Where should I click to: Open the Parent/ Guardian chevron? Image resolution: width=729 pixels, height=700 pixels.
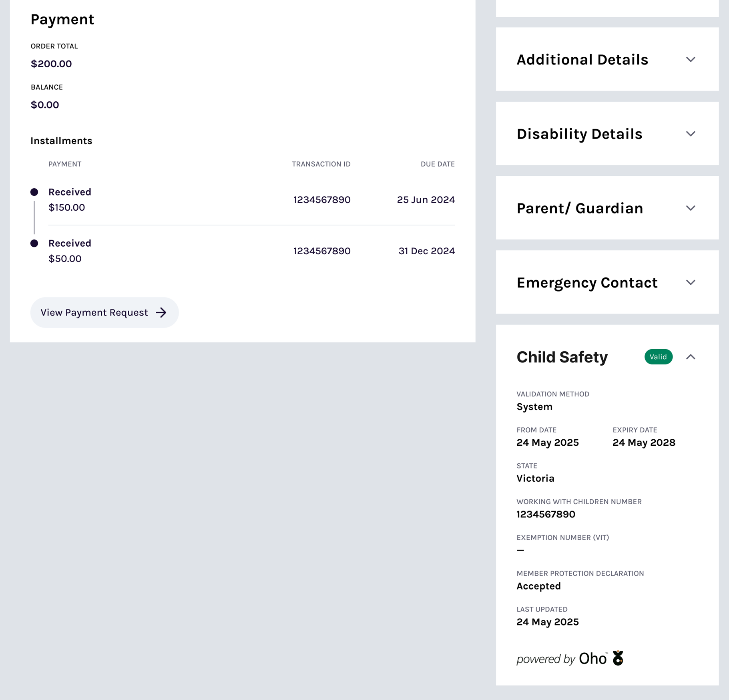(690, 208)
